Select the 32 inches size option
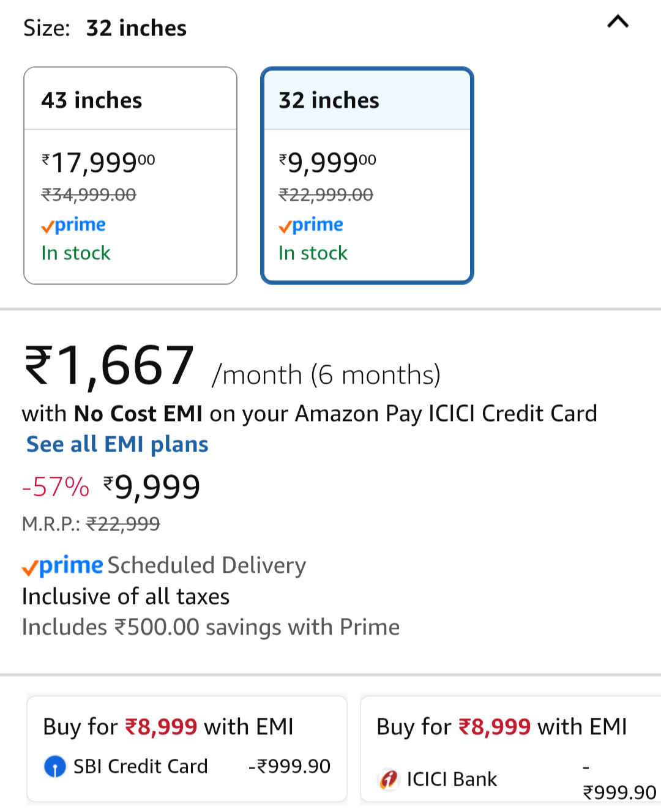The image size is (661, 812). pyautogui.click(x=367, y=176)
